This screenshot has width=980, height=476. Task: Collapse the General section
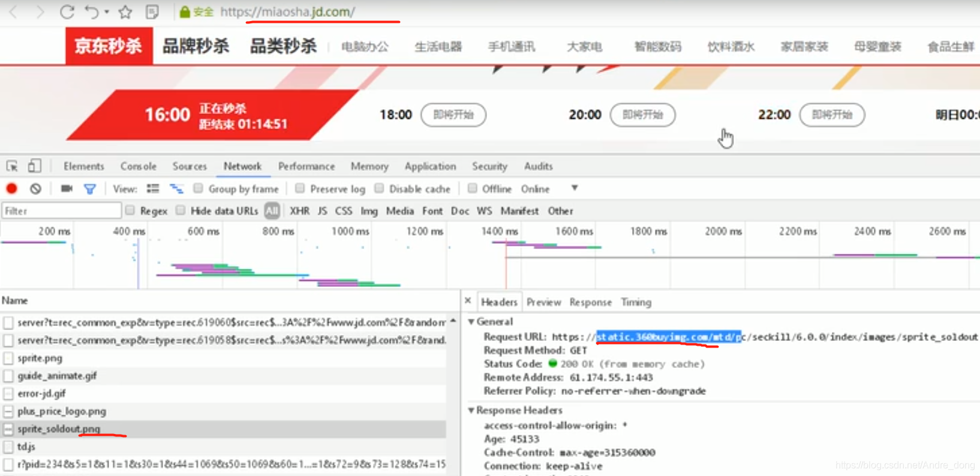[x=471, y=322]
